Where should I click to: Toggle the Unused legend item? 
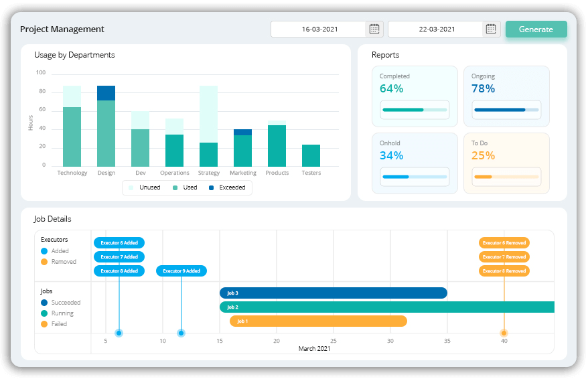[x=145, y=187]
